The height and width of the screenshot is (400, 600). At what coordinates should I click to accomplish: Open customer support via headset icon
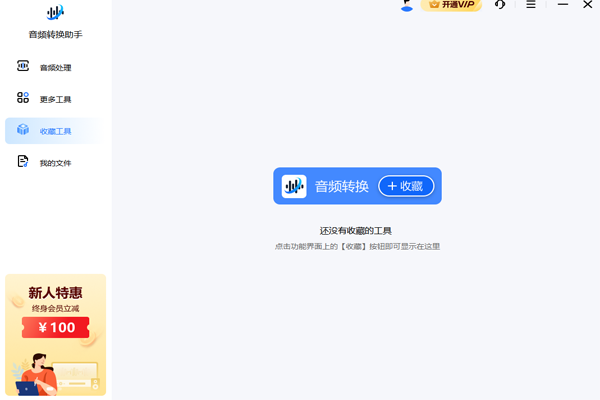[500, 5]
